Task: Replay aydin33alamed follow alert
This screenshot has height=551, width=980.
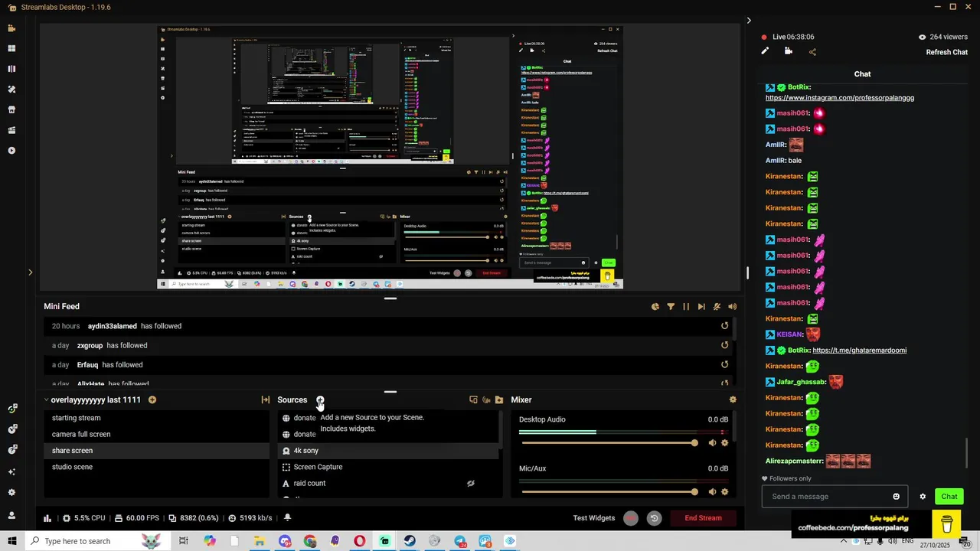Action: [x=724, y=326]
